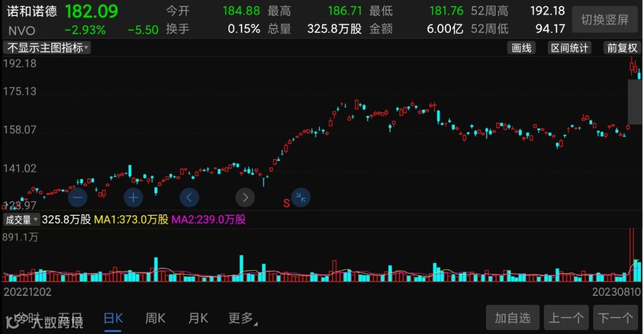
Task: Switch to the 五日 tab
Action: coord(70,318)
